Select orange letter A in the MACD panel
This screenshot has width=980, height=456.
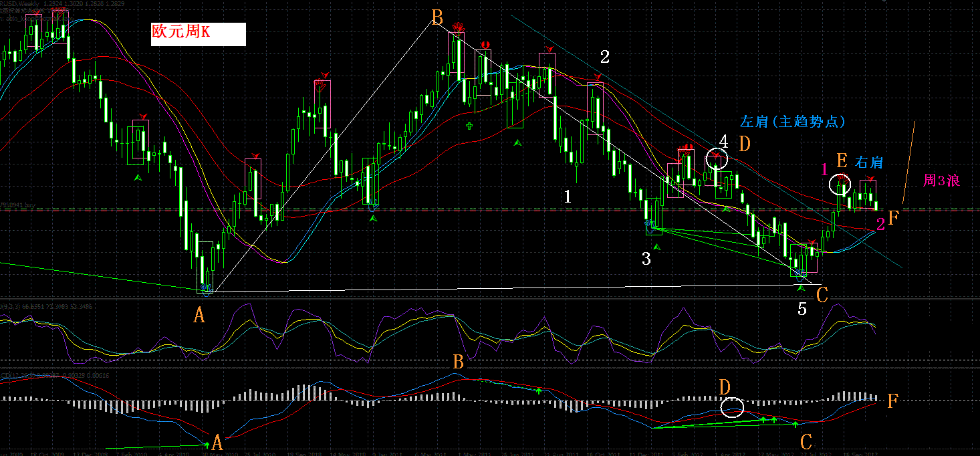pyautogui.click(x=217, y=442)
